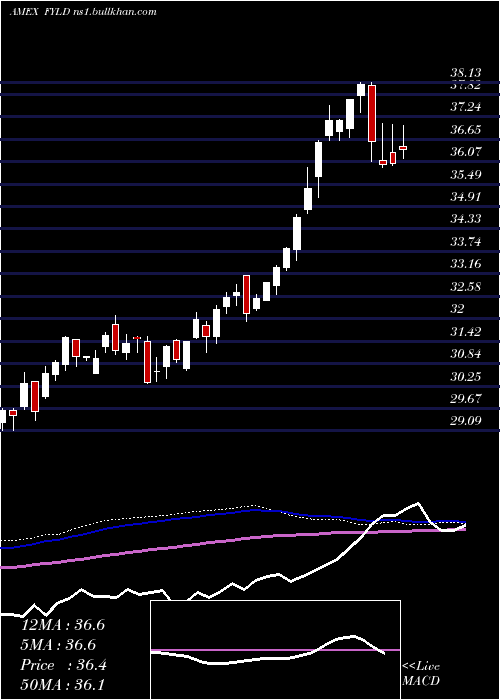This screenshot has height=700, width=500.
Task: Click inside the MACD inset chart
Action: click(x=275, y=650)
